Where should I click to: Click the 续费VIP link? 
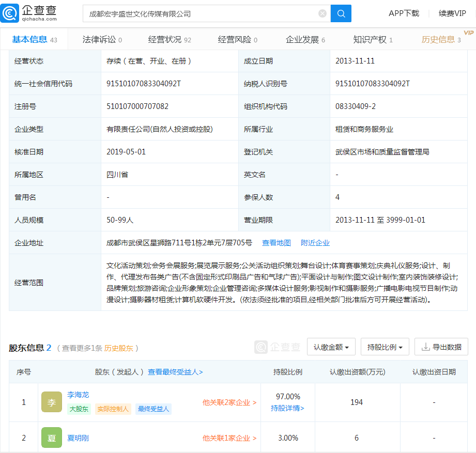(452, 13)
